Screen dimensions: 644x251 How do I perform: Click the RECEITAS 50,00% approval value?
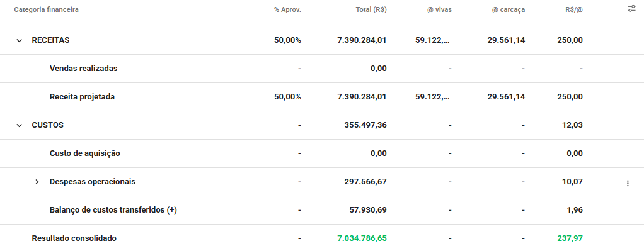pyautogui.click(x=287, y=40)
